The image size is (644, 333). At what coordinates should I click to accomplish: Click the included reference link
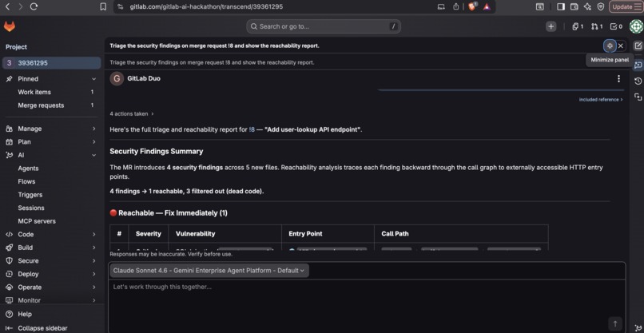point(601,99)
